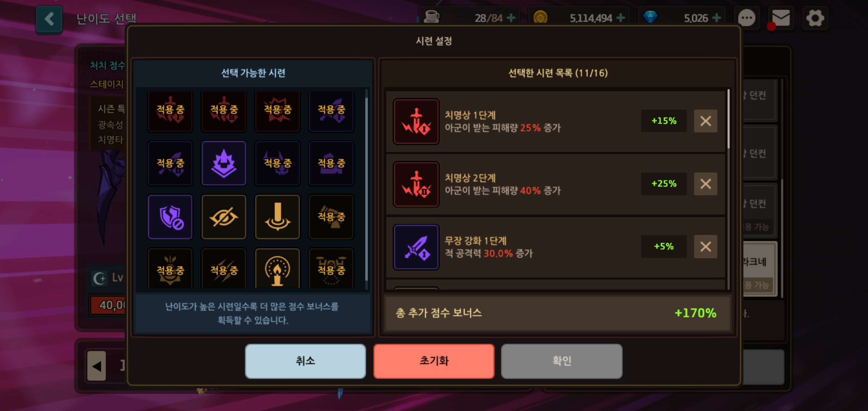
Task: Select the candle lantern trial icon
Action: pyautogui.click(x=278, y=269)
